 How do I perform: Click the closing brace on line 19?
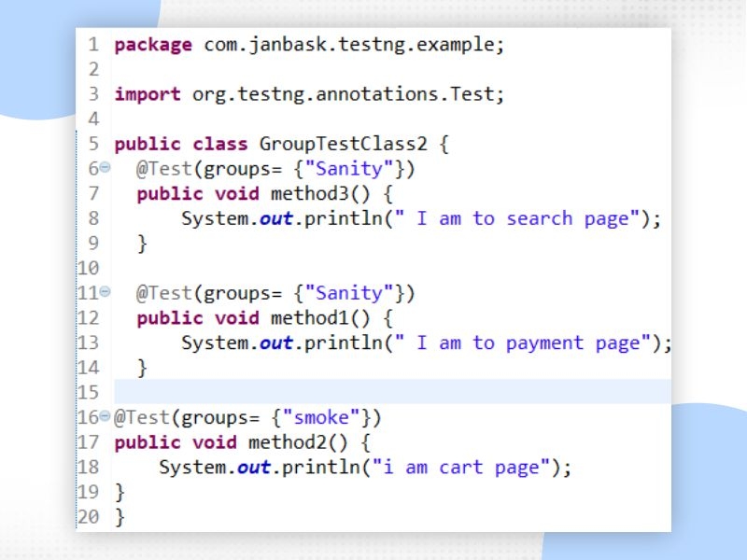[119, 491]
